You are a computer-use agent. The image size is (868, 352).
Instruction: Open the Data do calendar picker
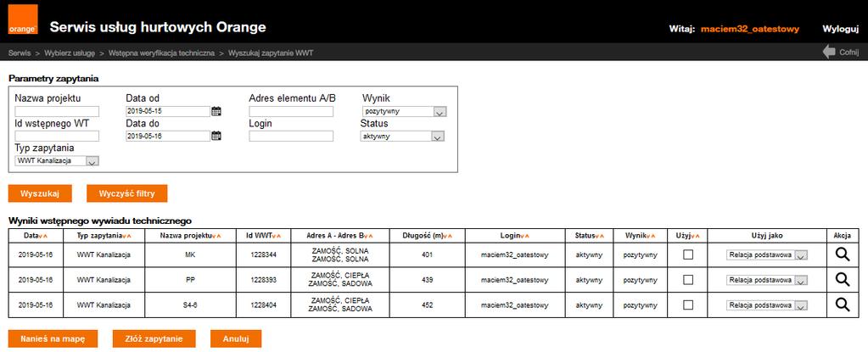[216, 136]
